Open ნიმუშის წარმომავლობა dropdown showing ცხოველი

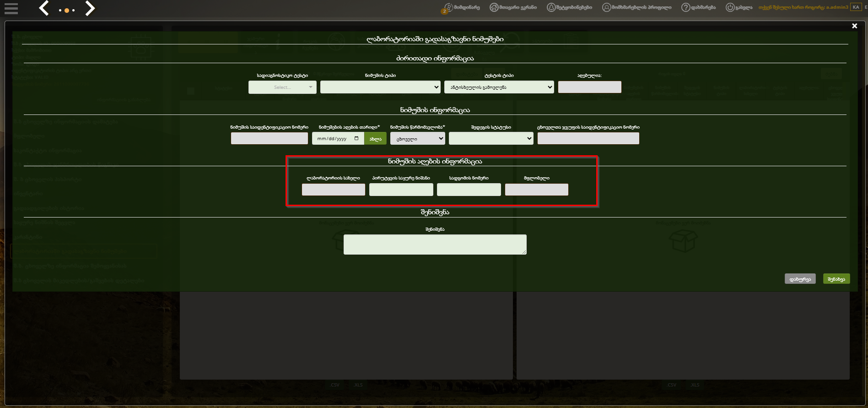[x=418, y=138]
